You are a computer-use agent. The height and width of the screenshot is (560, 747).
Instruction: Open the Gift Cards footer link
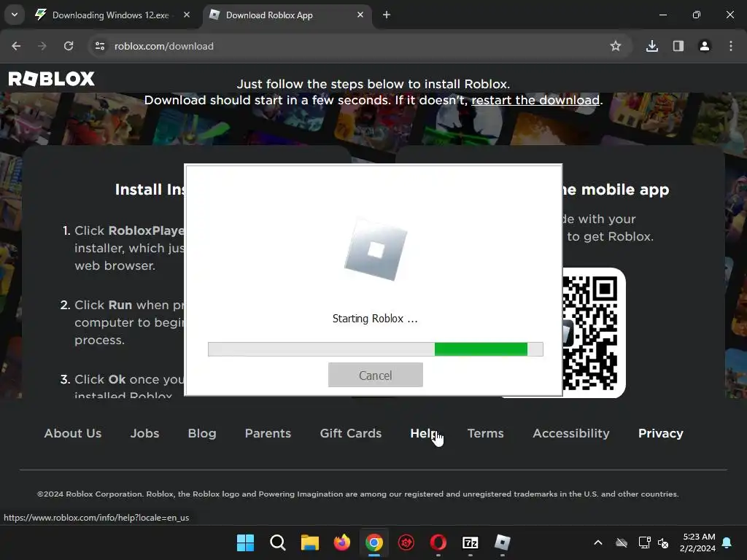tap(351, 433)
